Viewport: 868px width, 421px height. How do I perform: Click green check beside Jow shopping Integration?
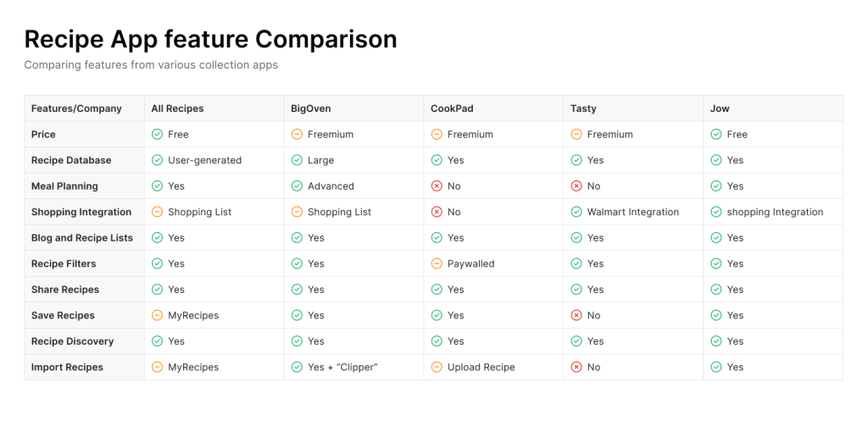coord(716,212)
